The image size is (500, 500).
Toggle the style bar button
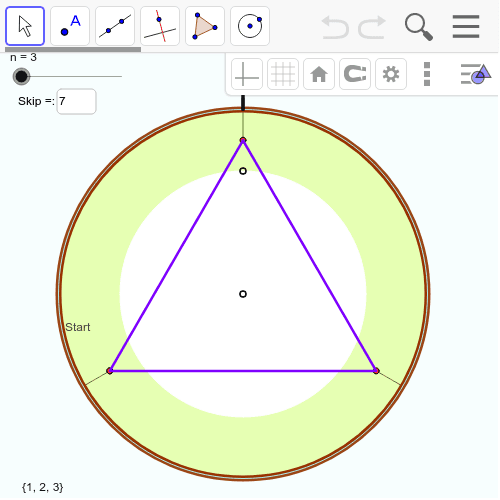(476, 74)
